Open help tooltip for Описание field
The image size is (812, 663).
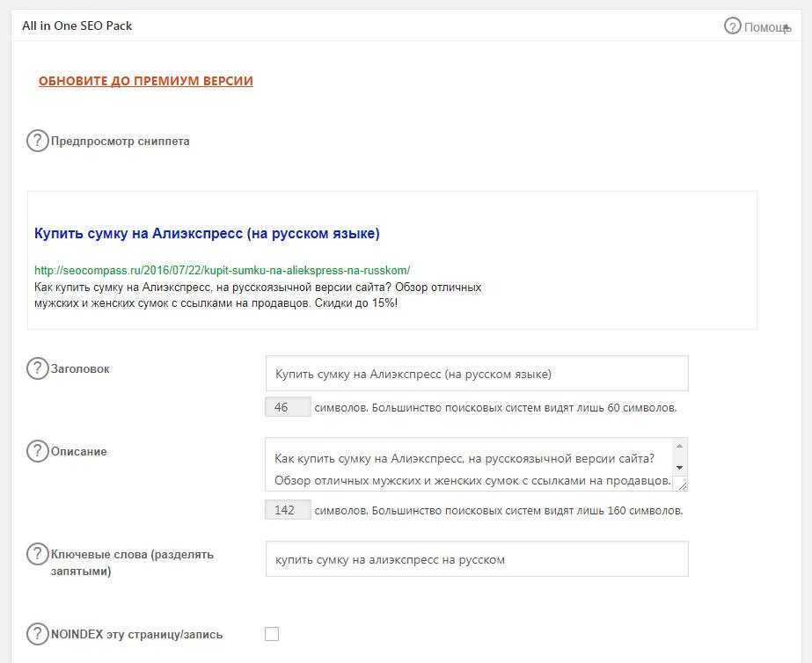click(x=37, y=451)
